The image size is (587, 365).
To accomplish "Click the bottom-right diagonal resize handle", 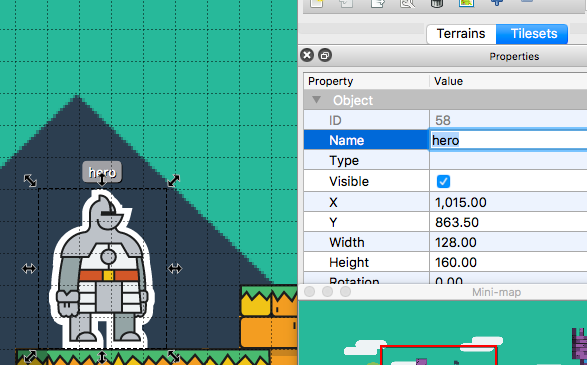I will tap(173, 356).
